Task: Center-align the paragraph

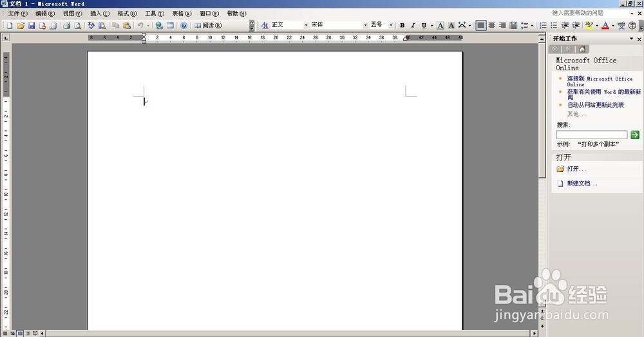Action: click(x=491, y=26)
